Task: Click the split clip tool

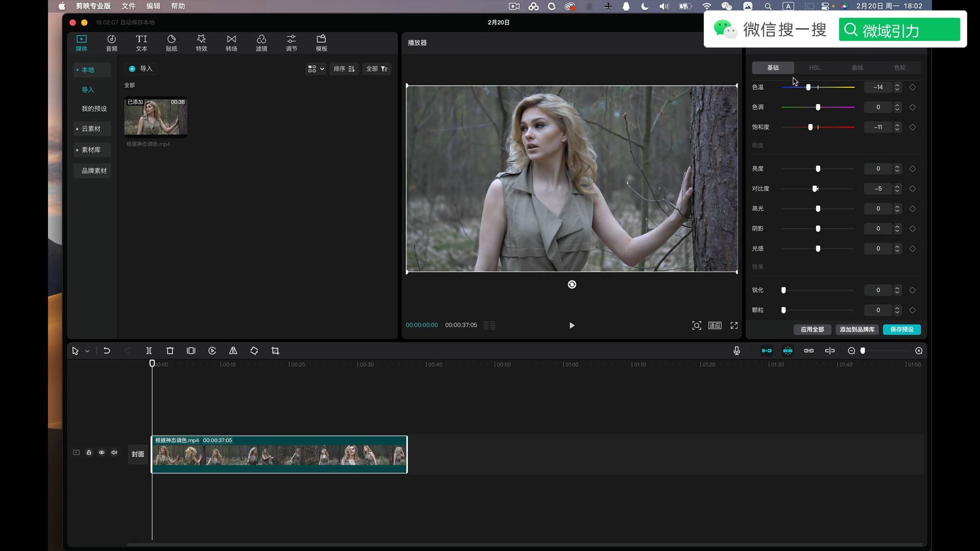Action: [x=149, y=351]
